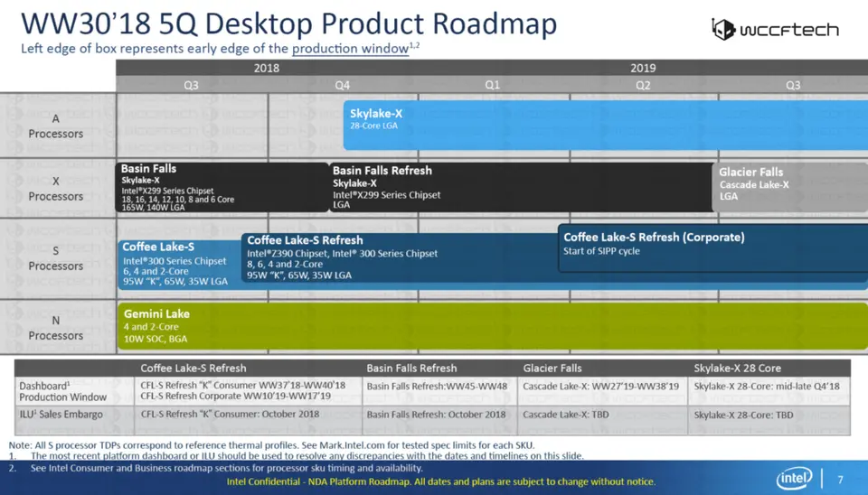Click the ILU Sales Embargo row label
This screenshot has width=868, height=495.
click(x=61, y=415)
